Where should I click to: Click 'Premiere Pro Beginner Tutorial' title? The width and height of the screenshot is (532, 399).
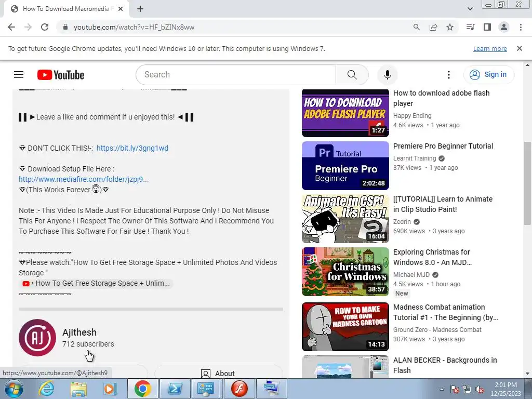pos(443,146)
